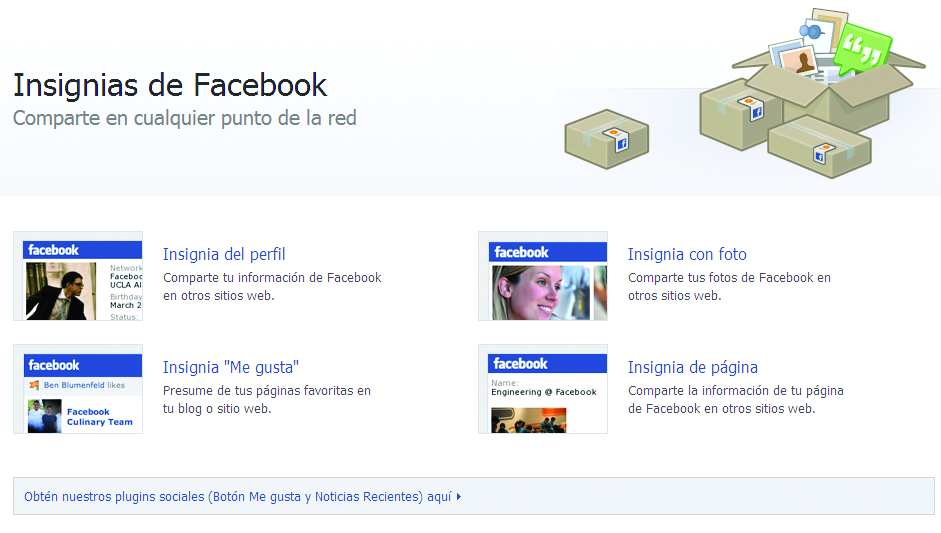Click the single small cardboard box icon
This screenshot has width=941, height=533.
[607, 139]
